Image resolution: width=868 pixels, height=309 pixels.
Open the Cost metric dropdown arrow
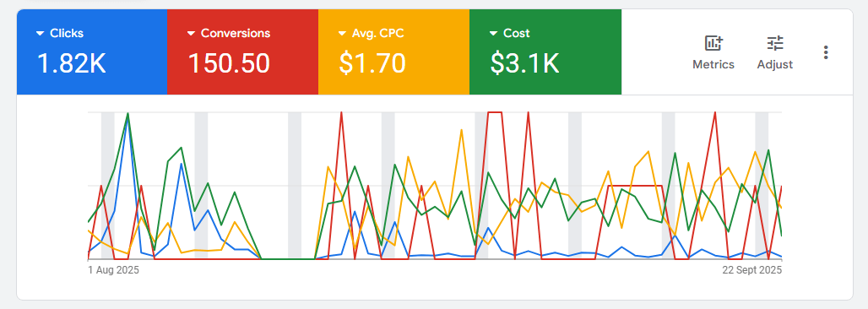click(493, 33)
